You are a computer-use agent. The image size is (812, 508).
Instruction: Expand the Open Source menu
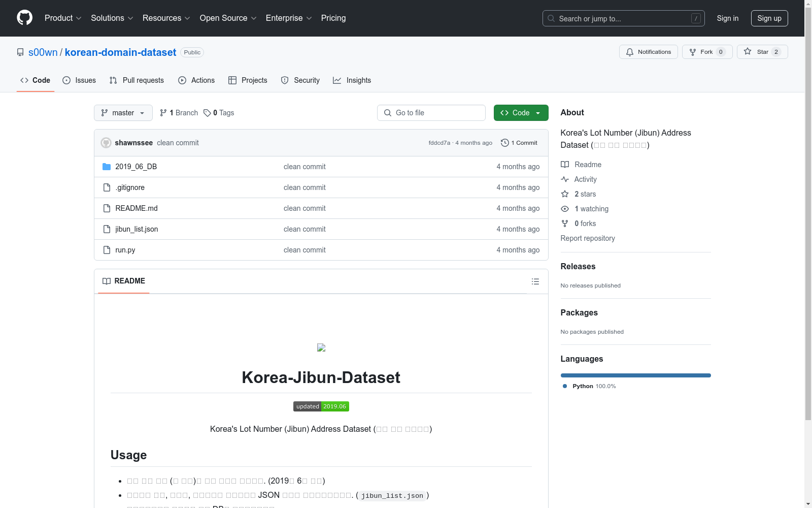pos(228,18)
